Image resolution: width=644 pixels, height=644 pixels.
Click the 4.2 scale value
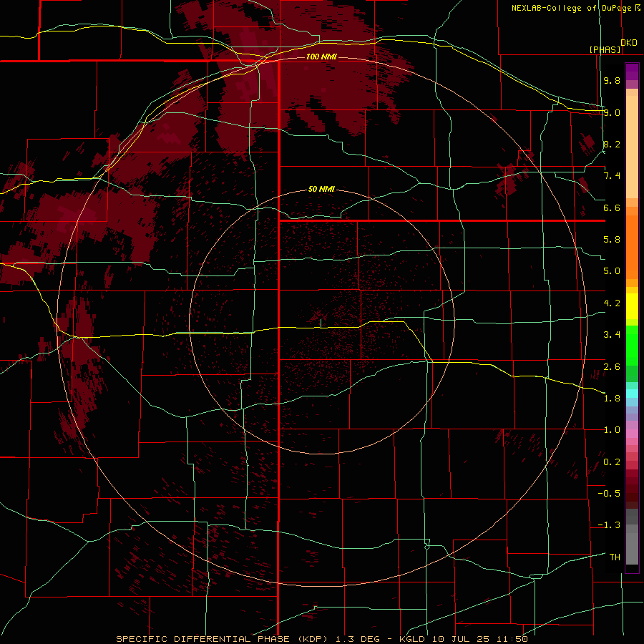click(612, 303)
